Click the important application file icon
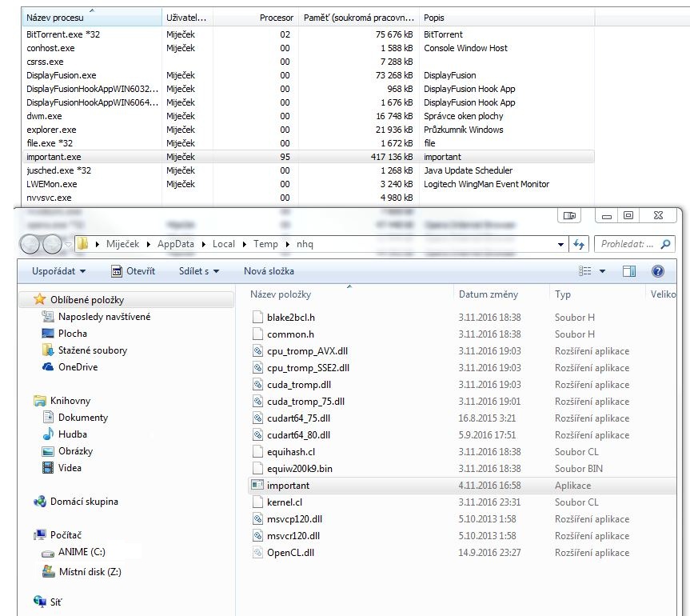This screenshot has width=690, height=616. 257,486
